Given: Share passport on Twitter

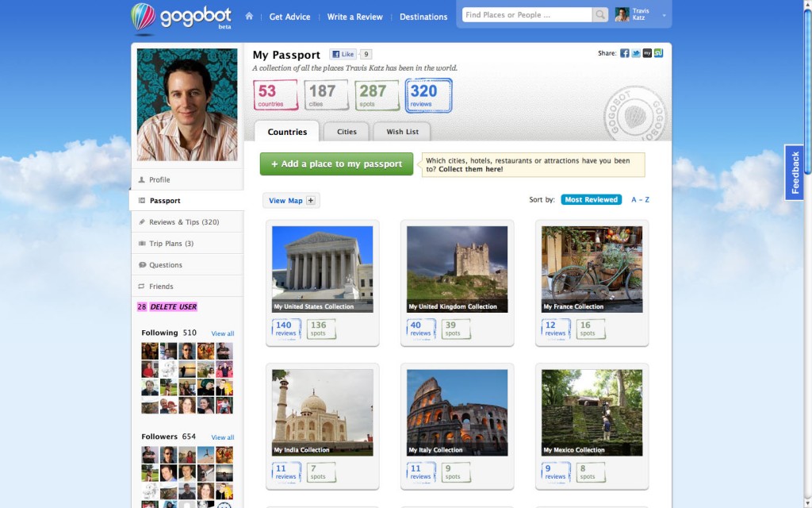Looking at the screenshot, I should 636,53.
